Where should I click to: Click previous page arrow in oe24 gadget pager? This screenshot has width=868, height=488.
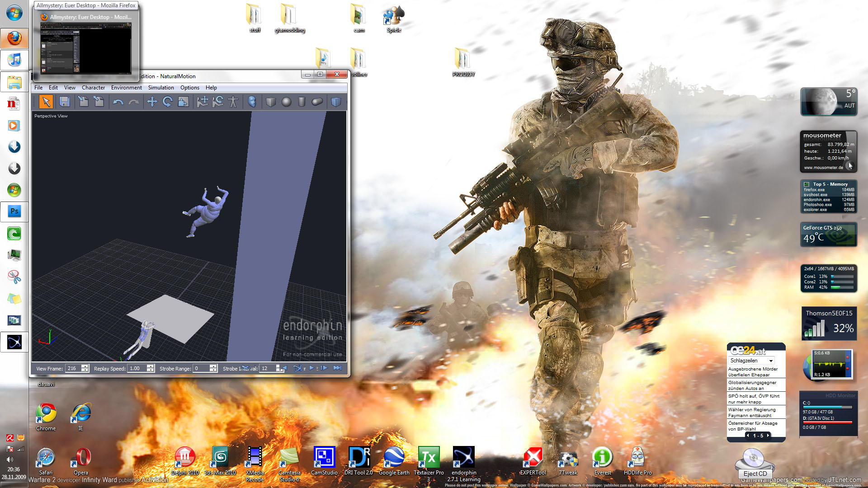(748, 436)
